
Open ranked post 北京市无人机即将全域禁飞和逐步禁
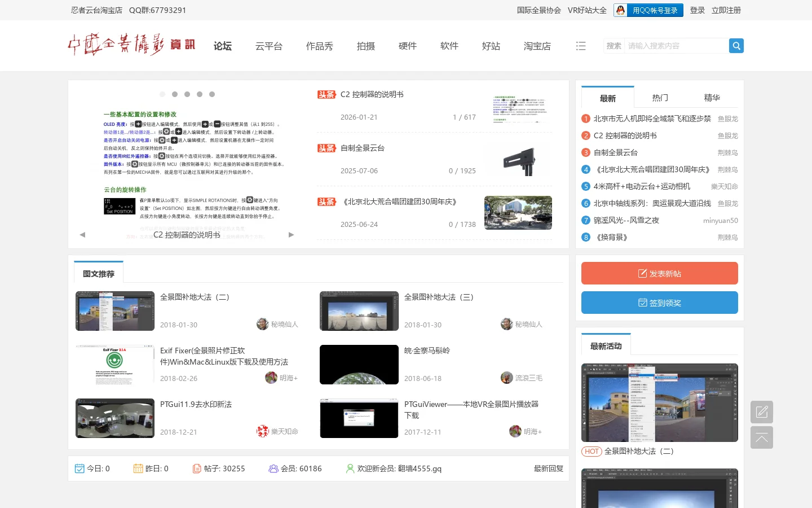652,119
